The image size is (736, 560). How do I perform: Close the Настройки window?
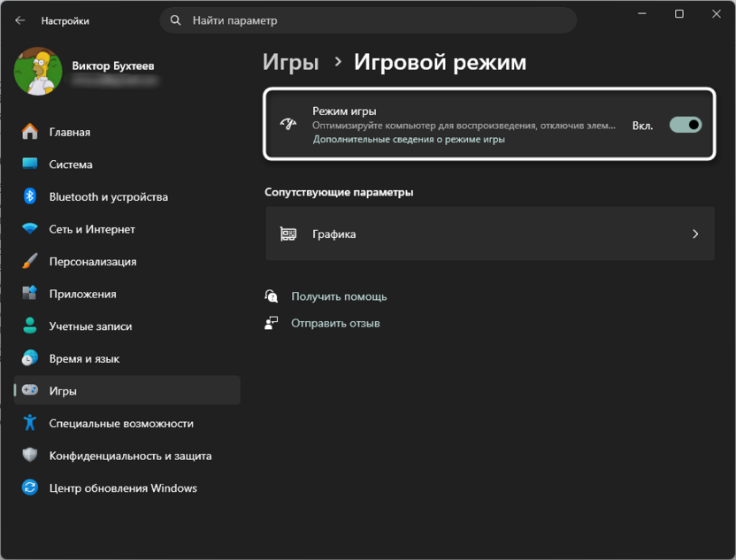pos(717,13)
